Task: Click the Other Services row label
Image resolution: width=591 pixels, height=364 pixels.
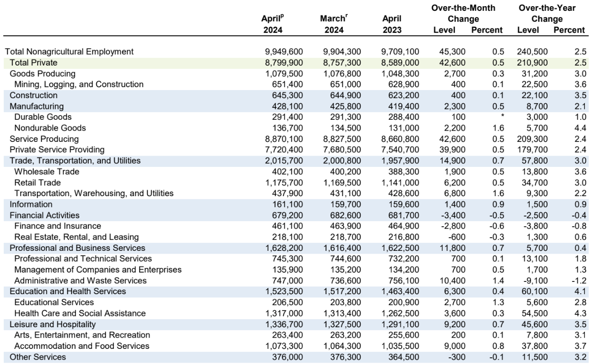Action: pos(38,357)
